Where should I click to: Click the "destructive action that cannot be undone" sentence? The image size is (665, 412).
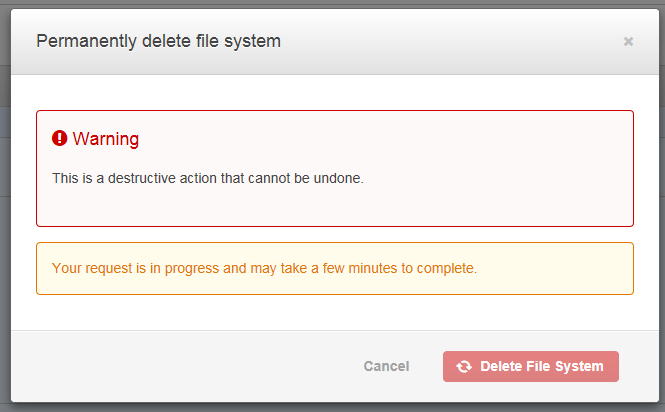tap(208, 178)
